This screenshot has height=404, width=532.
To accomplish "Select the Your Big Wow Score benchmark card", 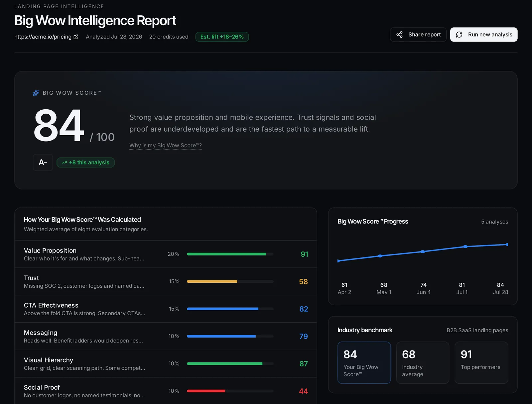I will coord(364,362).
